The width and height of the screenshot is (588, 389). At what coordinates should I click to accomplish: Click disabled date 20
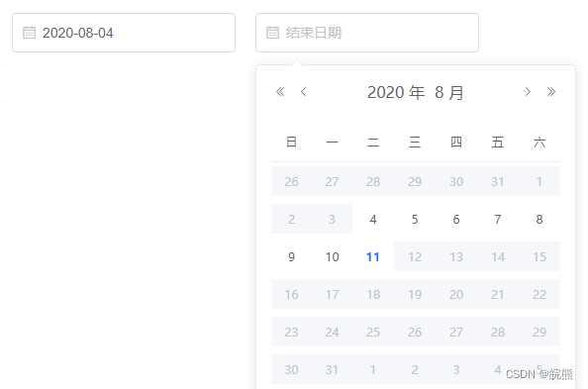point(456,294)
